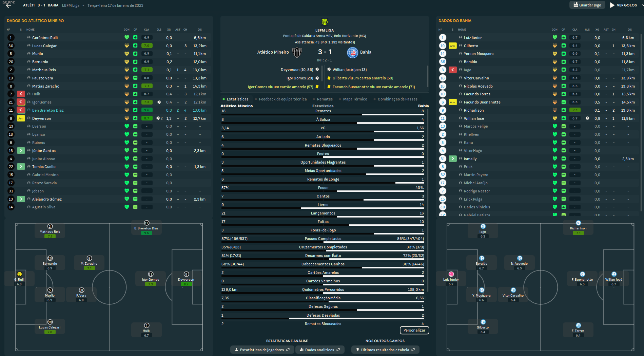Click G. Rulli goalkeeper pitch marker
644x356 pixels.
(x=19, y=279)
